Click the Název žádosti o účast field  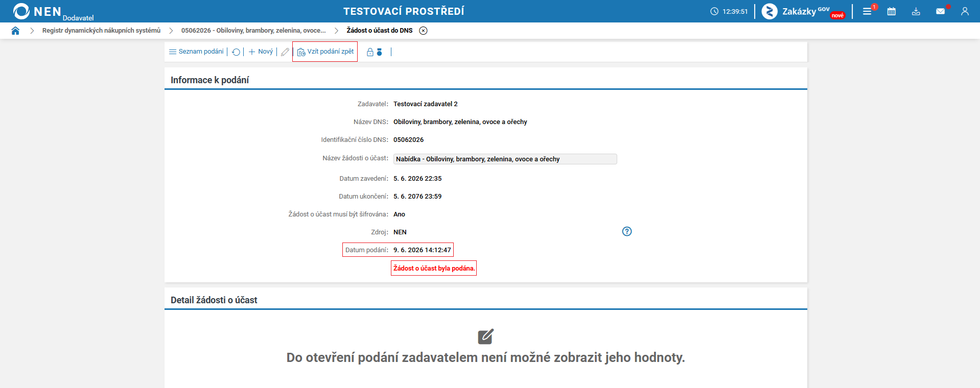[x=505, y=159]
